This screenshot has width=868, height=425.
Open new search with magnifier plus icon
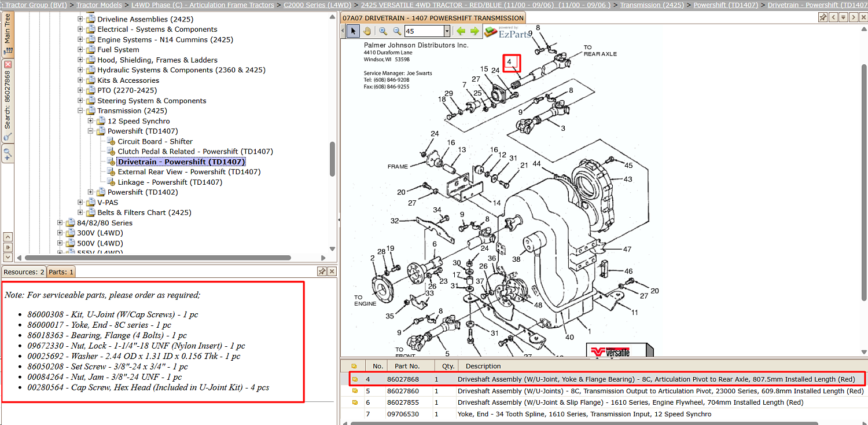pos(8,154)
